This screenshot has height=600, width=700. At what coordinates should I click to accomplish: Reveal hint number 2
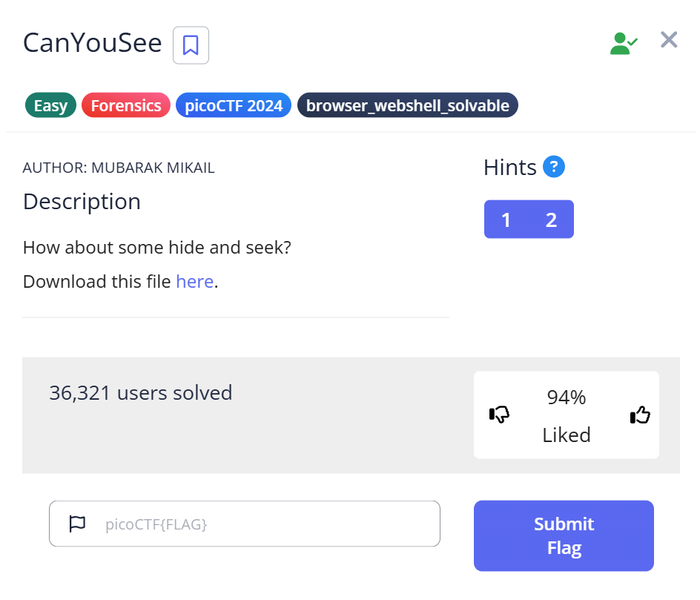coord(551,220)
